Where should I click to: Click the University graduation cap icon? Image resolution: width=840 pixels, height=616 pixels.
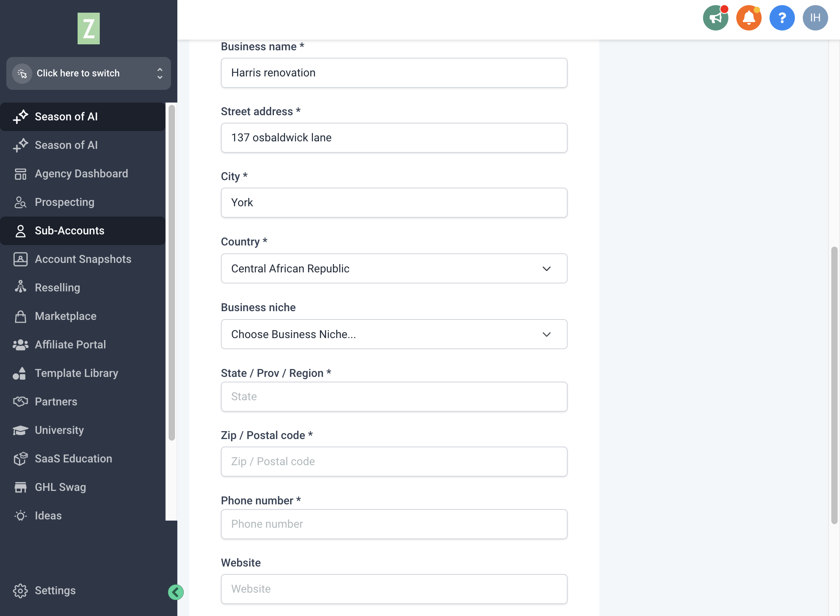point(21,430)
